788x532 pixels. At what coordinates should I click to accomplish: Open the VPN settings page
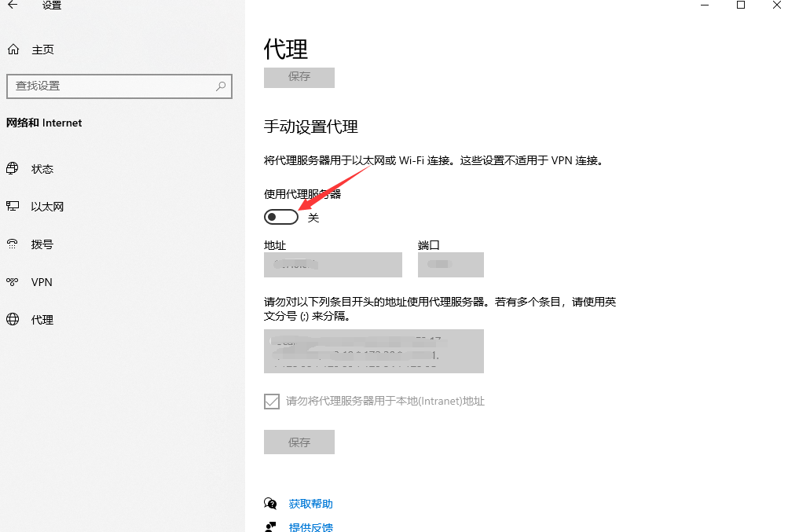click(41, 281)
